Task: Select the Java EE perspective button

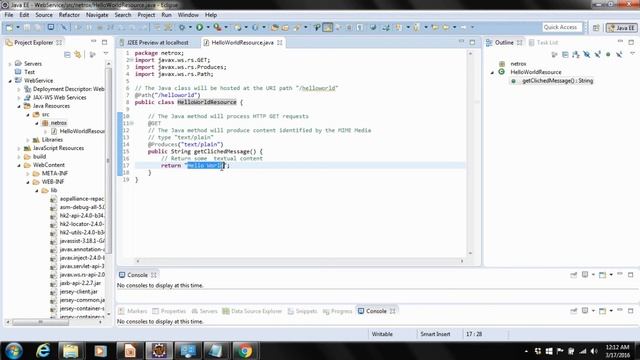Action: (622, 28)
